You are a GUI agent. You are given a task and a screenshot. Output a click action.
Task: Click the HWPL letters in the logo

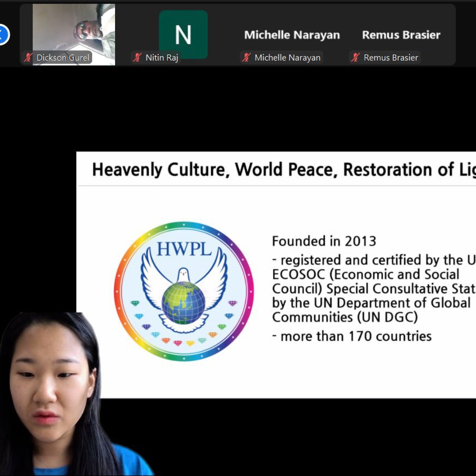coord(184,249)
